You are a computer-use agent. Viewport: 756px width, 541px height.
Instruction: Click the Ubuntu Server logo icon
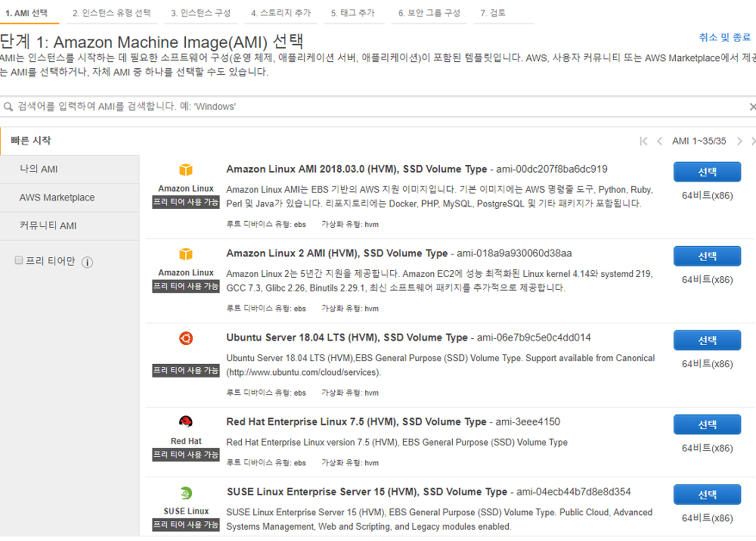tap(186, 337)
